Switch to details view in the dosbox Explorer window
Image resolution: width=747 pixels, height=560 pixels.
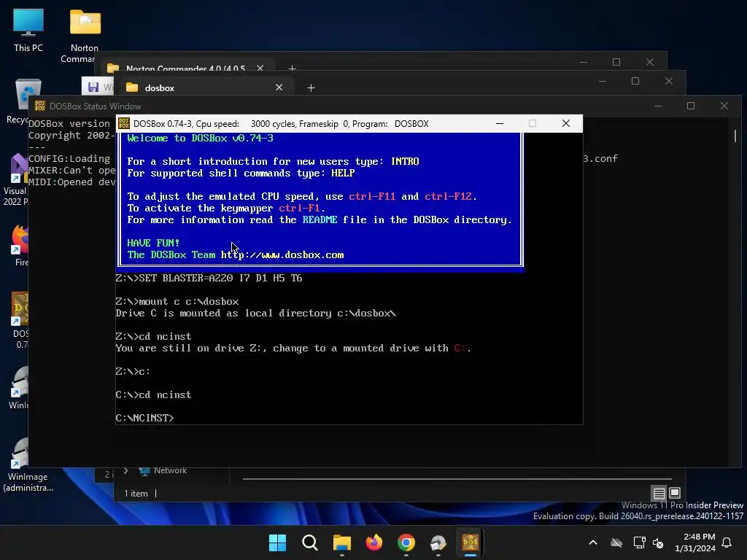(x=659, y=493)
